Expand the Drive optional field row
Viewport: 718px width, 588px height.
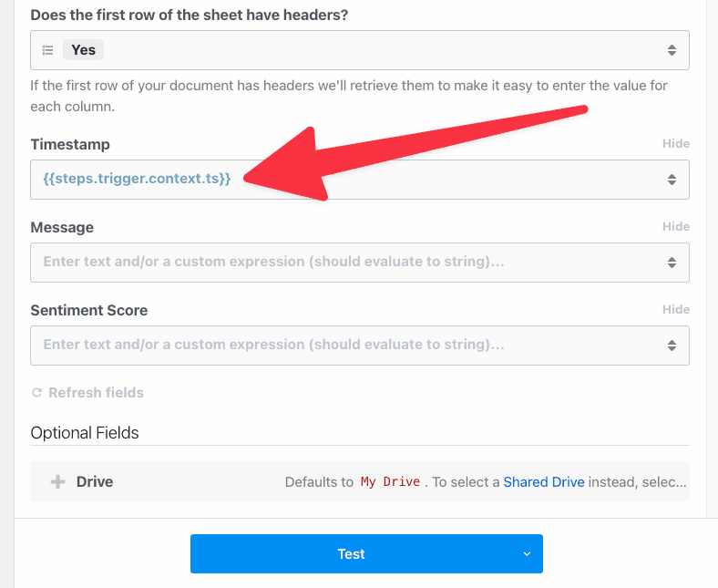pos(360,481)
